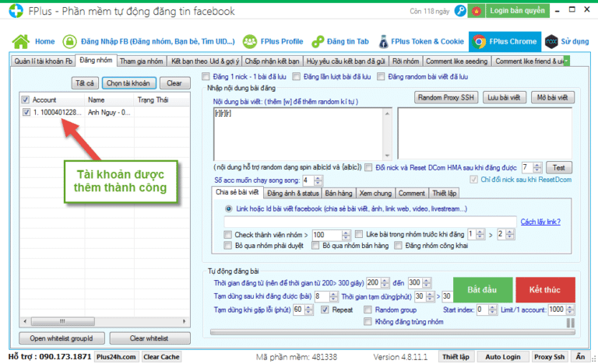Click the Đăng tin Tab link icon
598x364 pixels.
[318, 41]
